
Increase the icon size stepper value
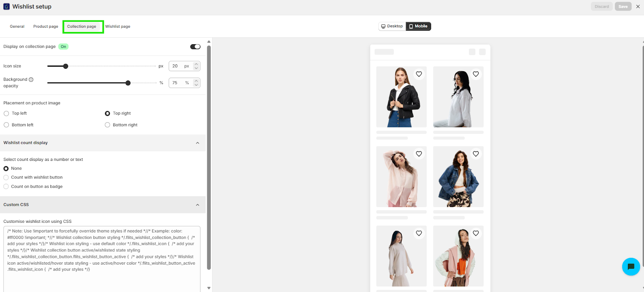(196, 64)
